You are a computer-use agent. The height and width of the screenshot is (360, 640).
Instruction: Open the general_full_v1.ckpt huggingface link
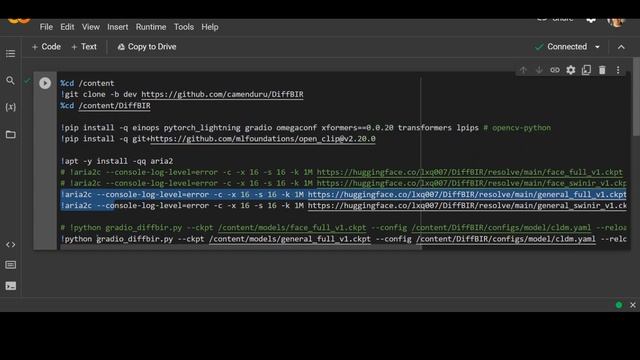[467, 195]
